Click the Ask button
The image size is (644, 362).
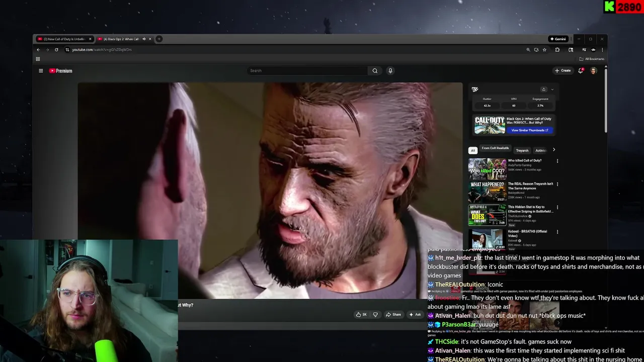(x=415, y=315)
